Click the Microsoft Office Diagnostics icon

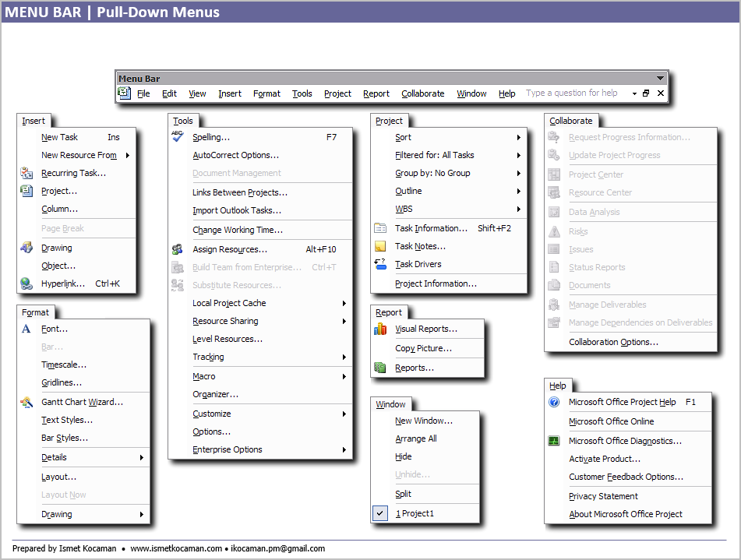tap(554, 441)
